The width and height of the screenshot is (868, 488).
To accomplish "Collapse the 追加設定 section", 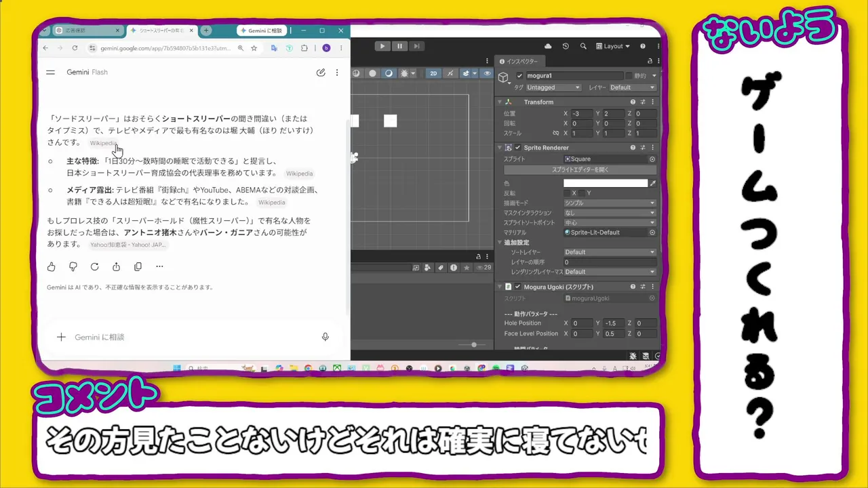I will point(500,242).
